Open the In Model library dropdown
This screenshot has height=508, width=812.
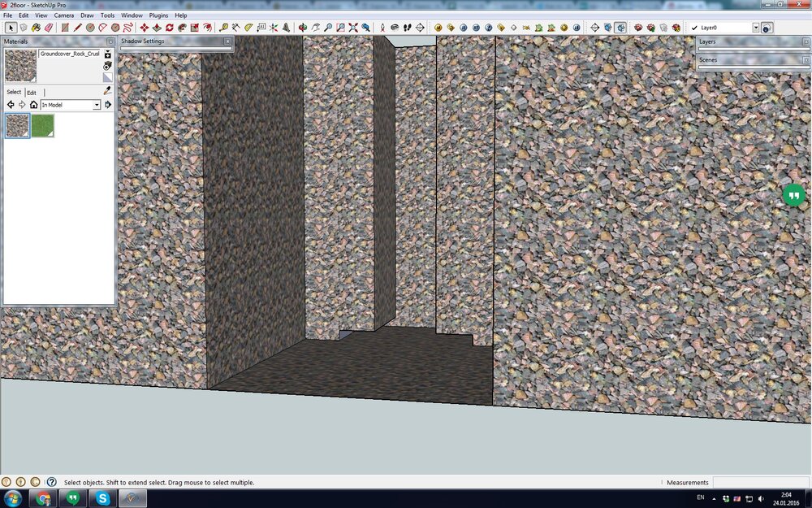click(97, 105)
